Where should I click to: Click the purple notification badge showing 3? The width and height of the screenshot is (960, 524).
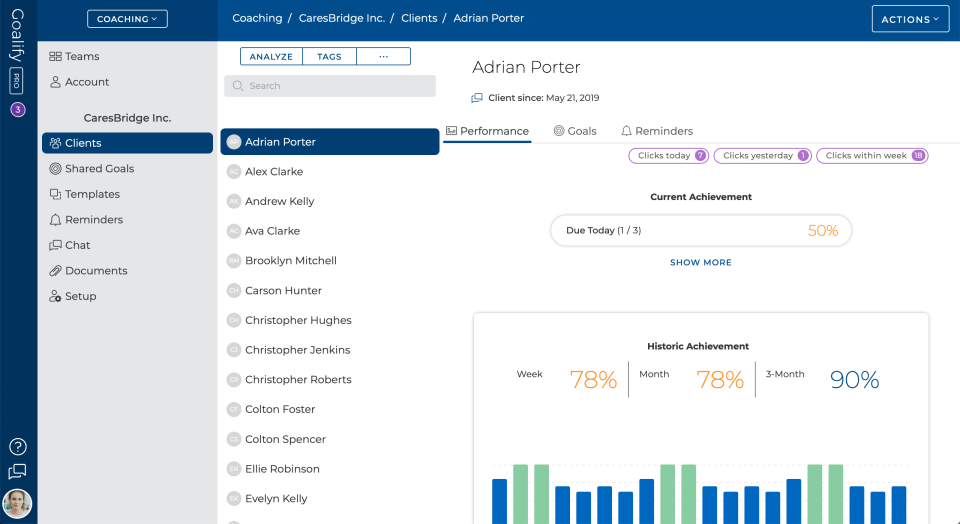tap(18, 110)
